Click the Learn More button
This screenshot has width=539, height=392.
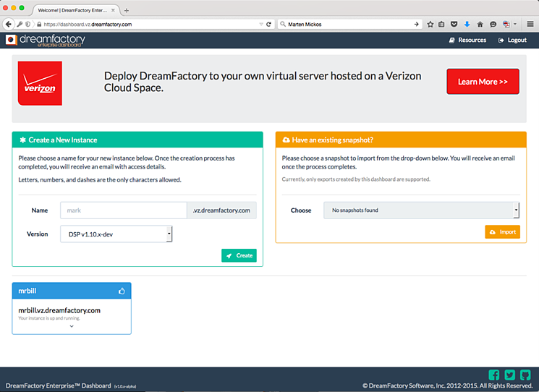pyautogui.click(x=483, y=82)
